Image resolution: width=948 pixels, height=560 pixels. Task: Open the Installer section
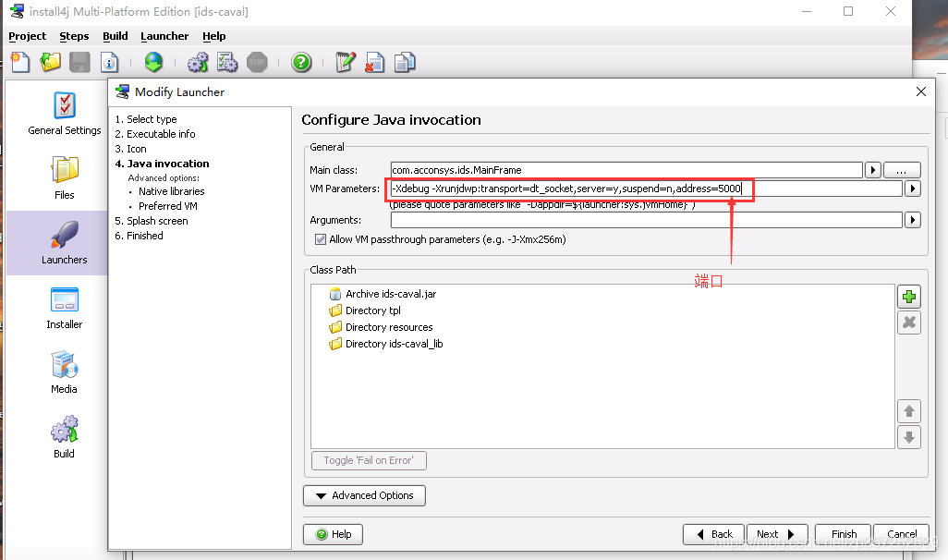click(x=64, y=308)
